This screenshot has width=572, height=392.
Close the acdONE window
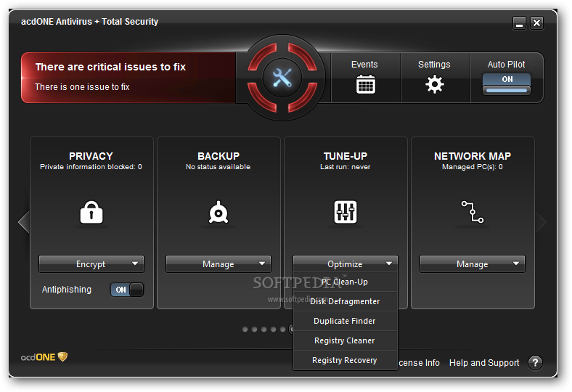click(536, 23)
